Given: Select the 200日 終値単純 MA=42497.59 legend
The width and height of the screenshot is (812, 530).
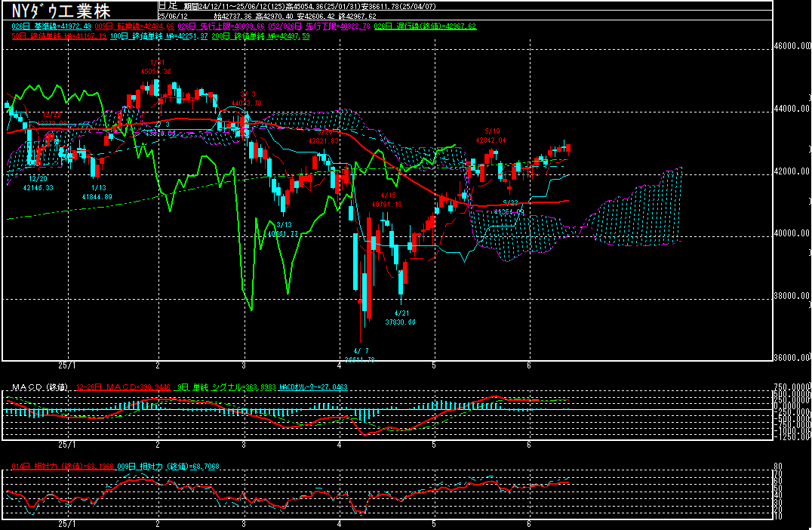Looking at the screenshot, I should 260,36.
